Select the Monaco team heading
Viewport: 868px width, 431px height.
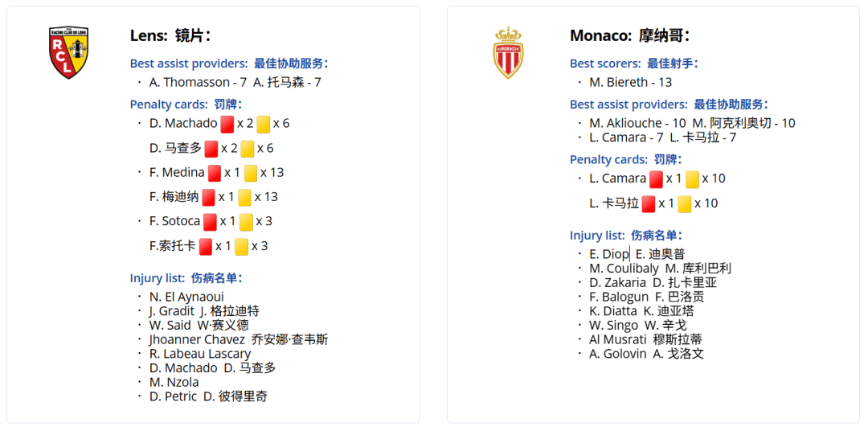pos(630,36)
